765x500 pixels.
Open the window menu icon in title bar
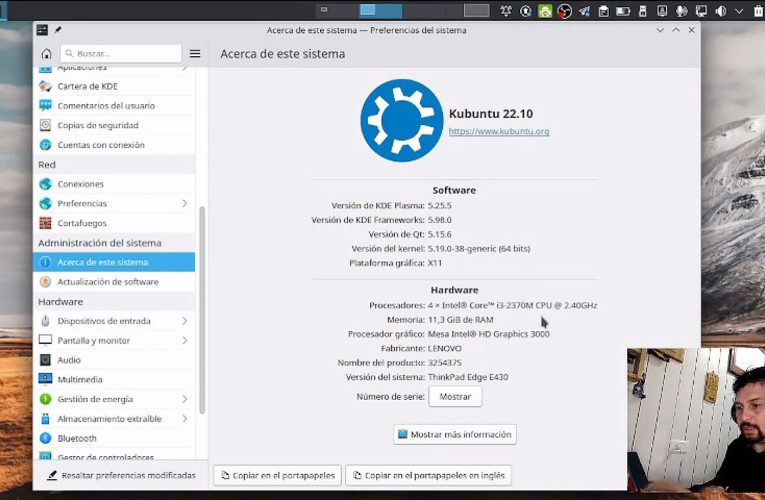point(42,30)
